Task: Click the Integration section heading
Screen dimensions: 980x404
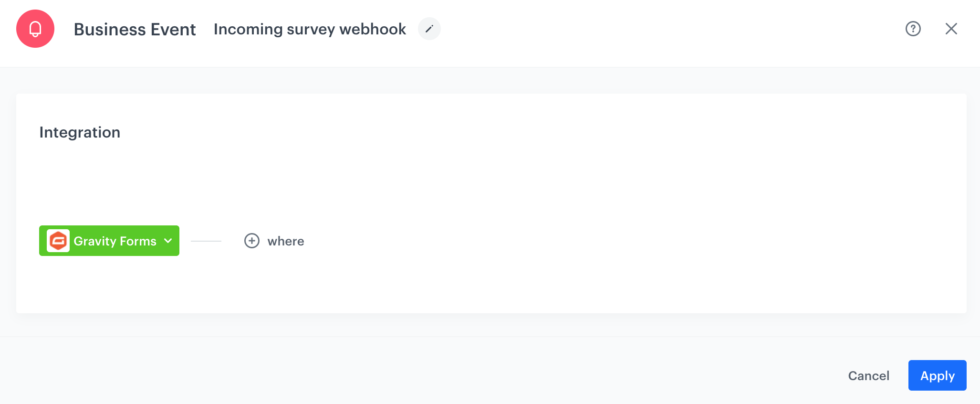Action: coord(80,132)
